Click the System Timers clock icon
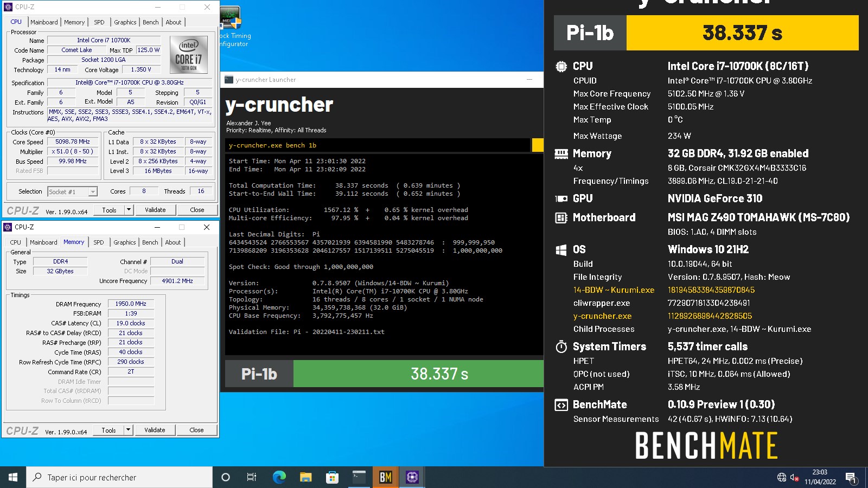 [561, 346]
